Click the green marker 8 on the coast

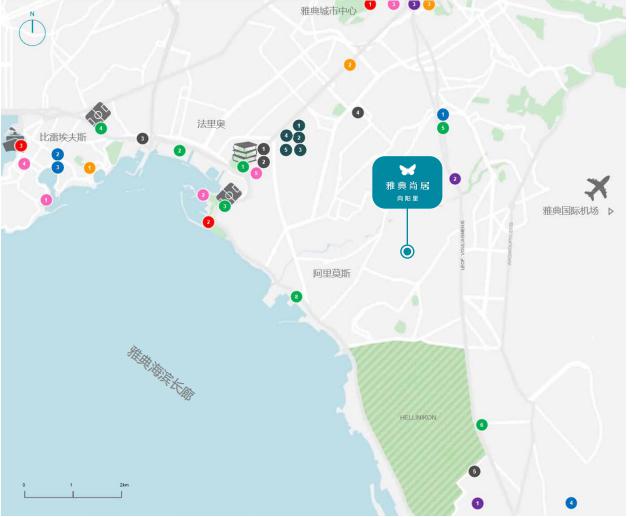296,296
